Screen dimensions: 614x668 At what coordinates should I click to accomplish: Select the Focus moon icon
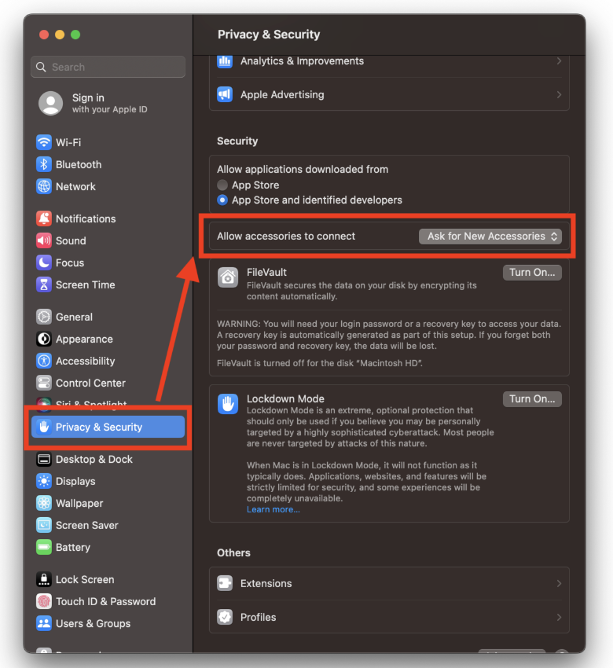[44, 263]
